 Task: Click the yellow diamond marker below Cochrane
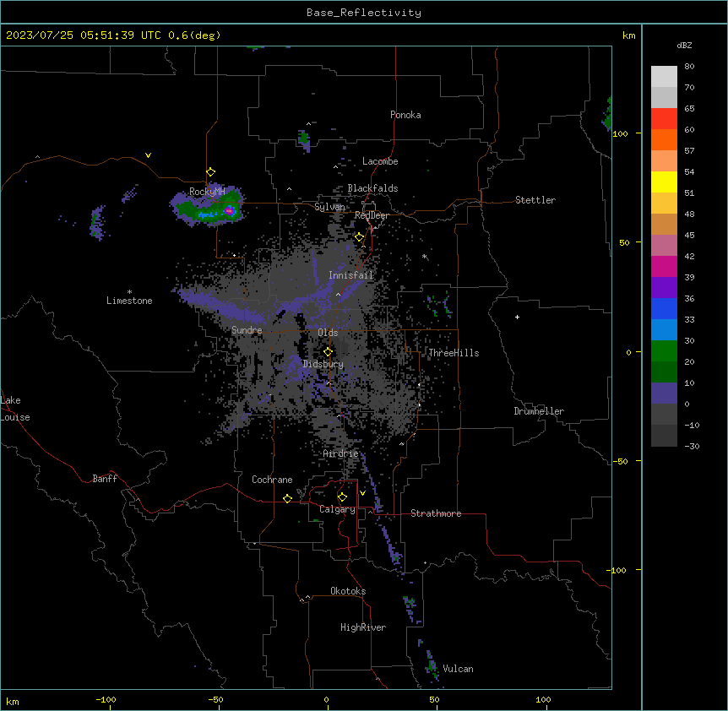point(287,499)
